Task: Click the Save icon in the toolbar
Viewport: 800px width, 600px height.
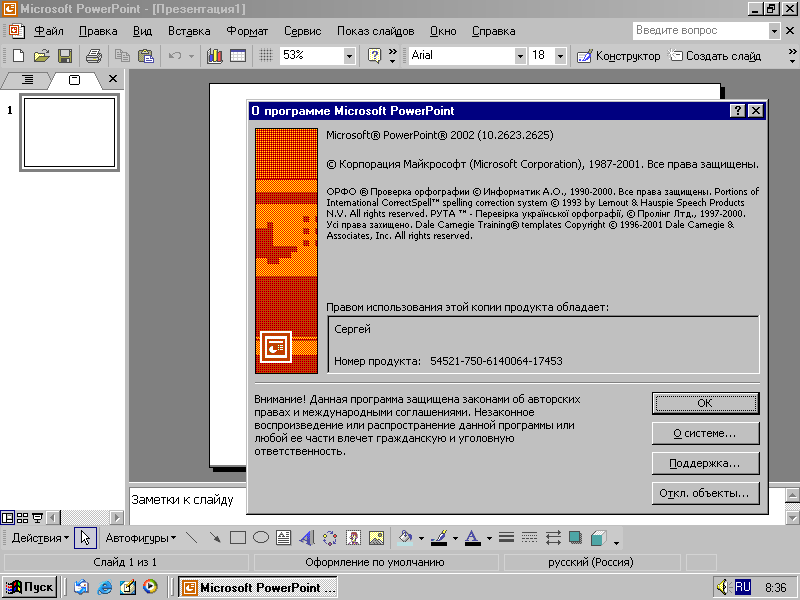Action: pyautogui.click(x=64, y=56)
